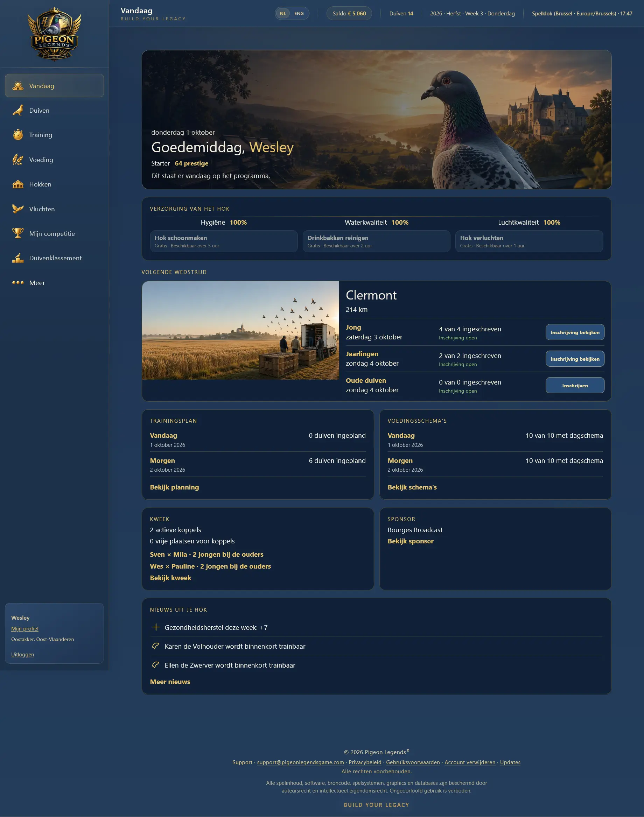Click the Account verwijderen footer link
Screen dimensions: 644x817
tap(470, 762)
